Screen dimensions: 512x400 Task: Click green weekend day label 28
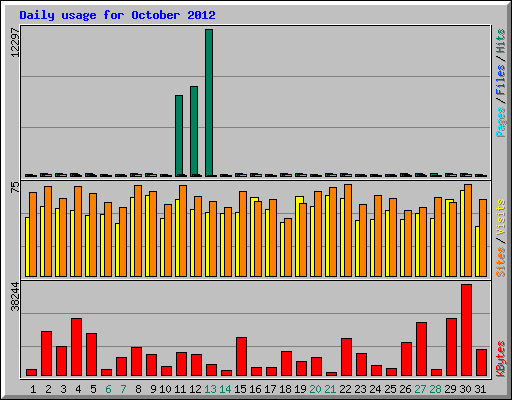point(435,389)
